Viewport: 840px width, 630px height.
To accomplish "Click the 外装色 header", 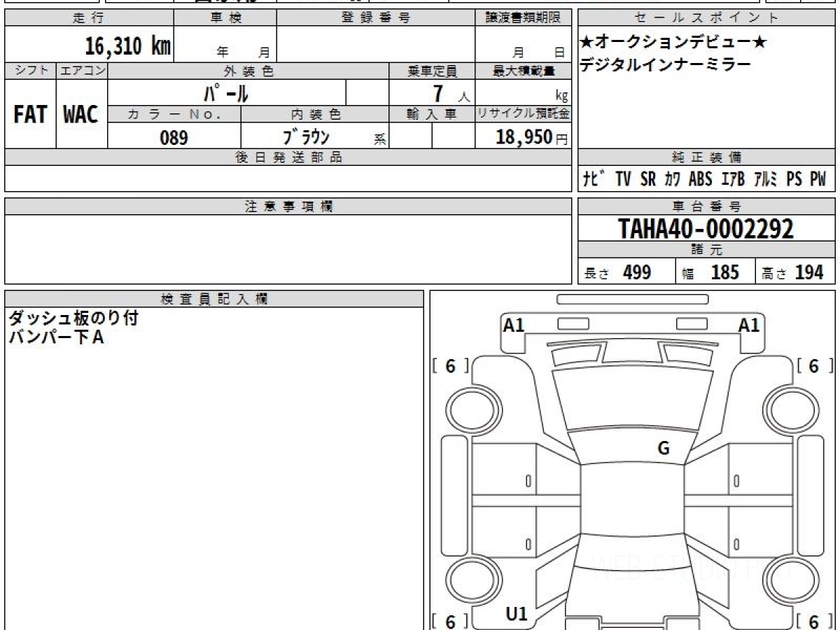I will click(248, 71).
